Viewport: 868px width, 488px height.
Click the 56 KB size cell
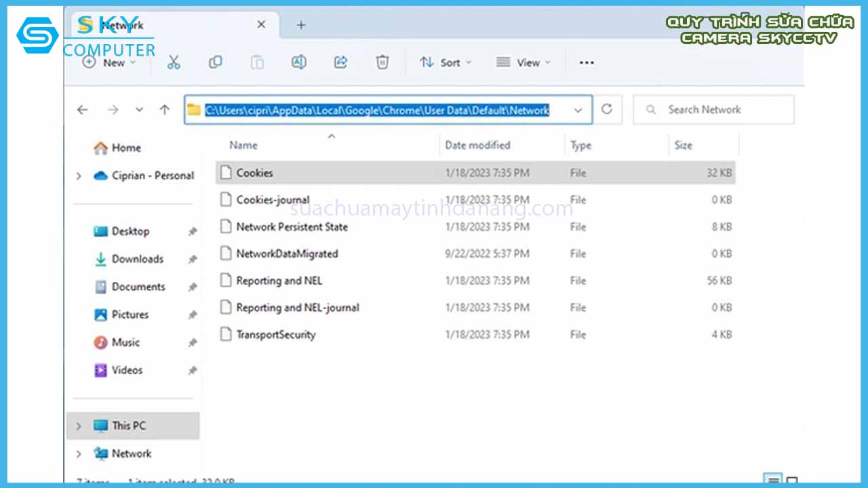(x=719, y=281)
